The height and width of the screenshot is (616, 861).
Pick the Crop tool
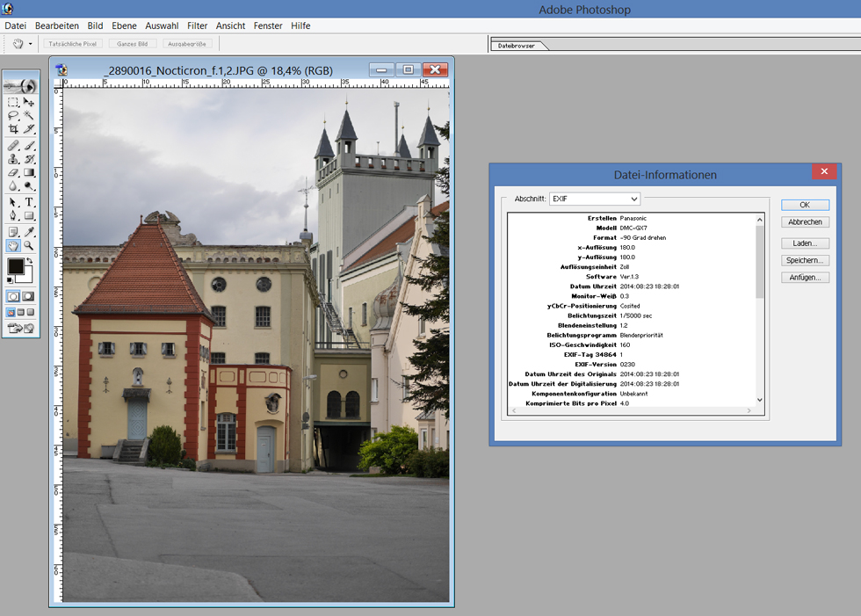coord(13,129)
